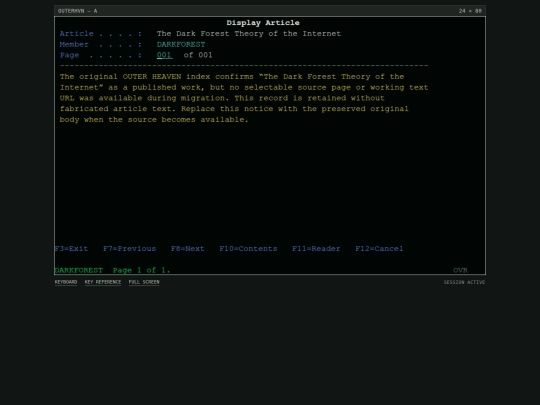Image resolution: width=540 pixels, height=405 pixels.
Task: Switch to F11=Reader mode
Action: click(x=316, y=249)
